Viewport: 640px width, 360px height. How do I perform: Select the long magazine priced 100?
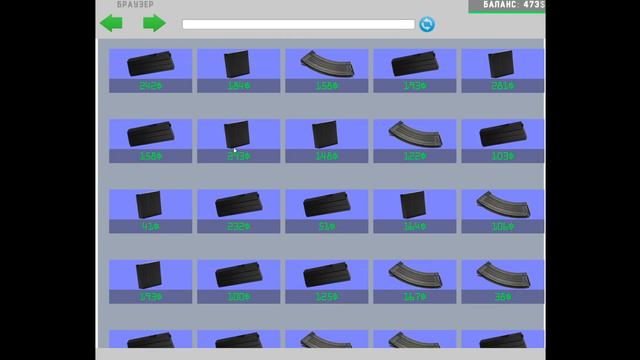coord(238,282)
